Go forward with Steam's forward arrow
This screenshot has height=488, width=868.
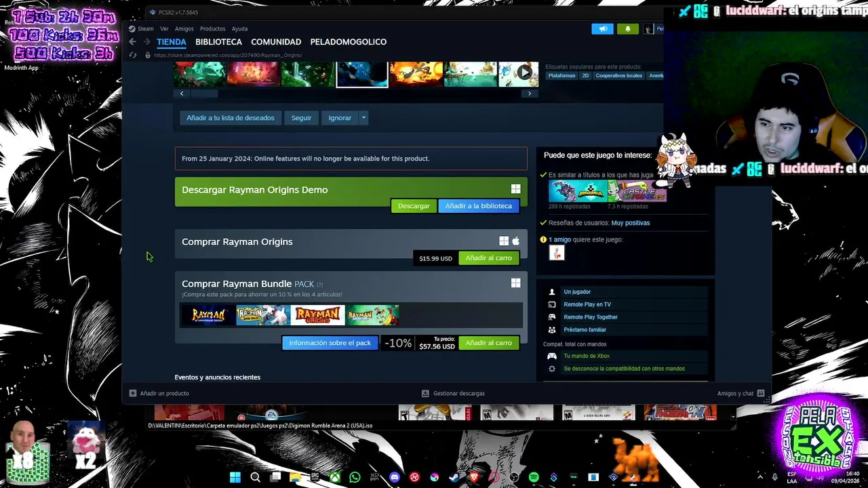(146, 42)
